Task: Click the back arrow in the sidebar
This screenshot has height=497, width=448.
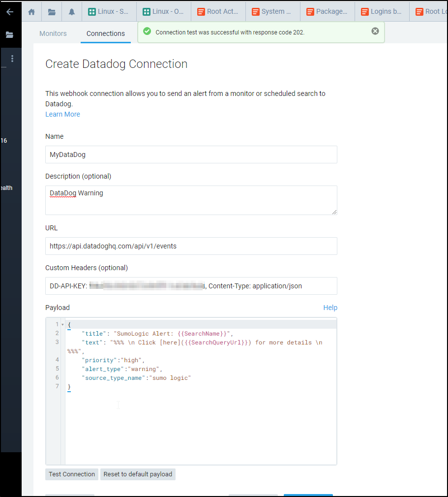Action: point(10,12)
